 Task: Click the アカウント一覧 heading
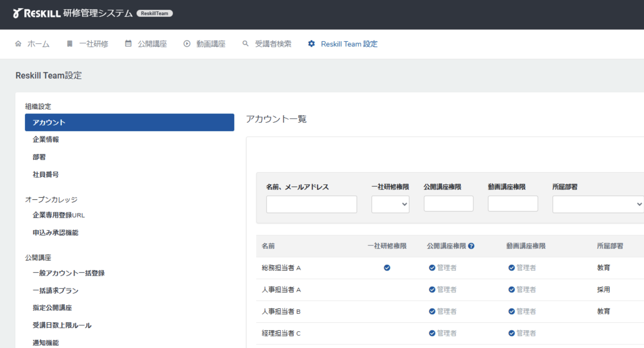pos(276,119)
